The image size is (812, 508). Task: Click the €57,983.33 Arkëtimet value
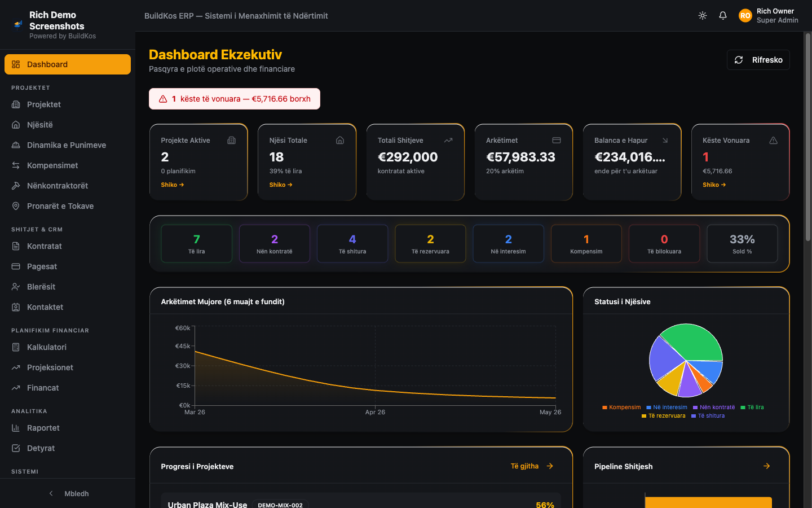coord(521,157)
